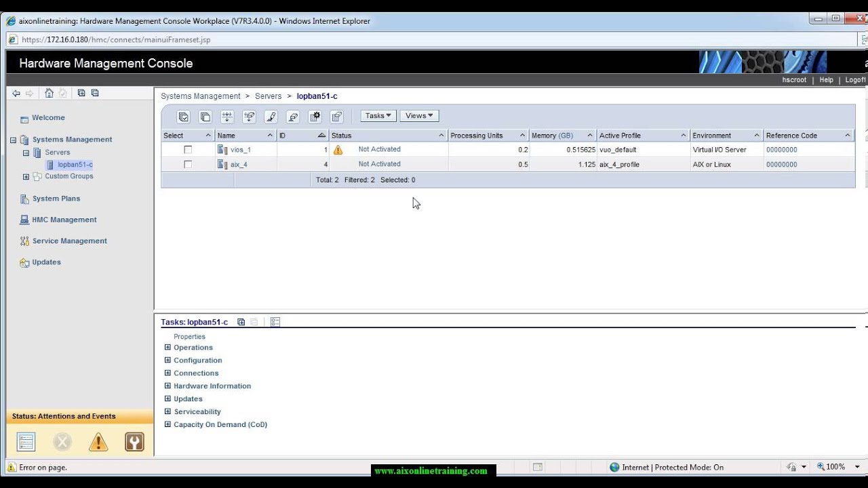
Task: Expand the Configuration task group
Action: coord(167,360)
